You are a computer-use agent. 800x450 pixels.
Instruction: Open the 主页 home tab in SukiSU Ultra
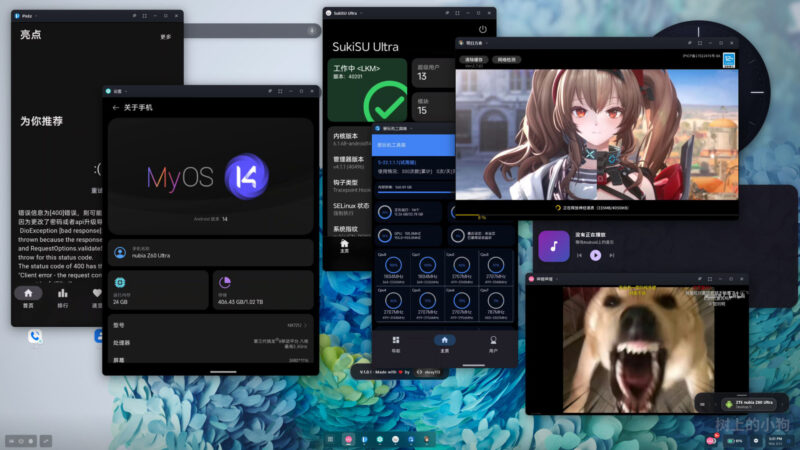344,246
